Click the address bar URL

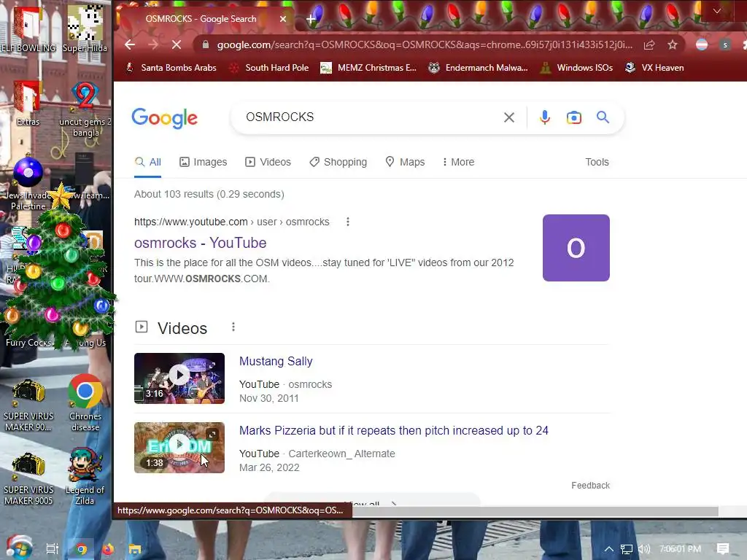coord(425,44)
